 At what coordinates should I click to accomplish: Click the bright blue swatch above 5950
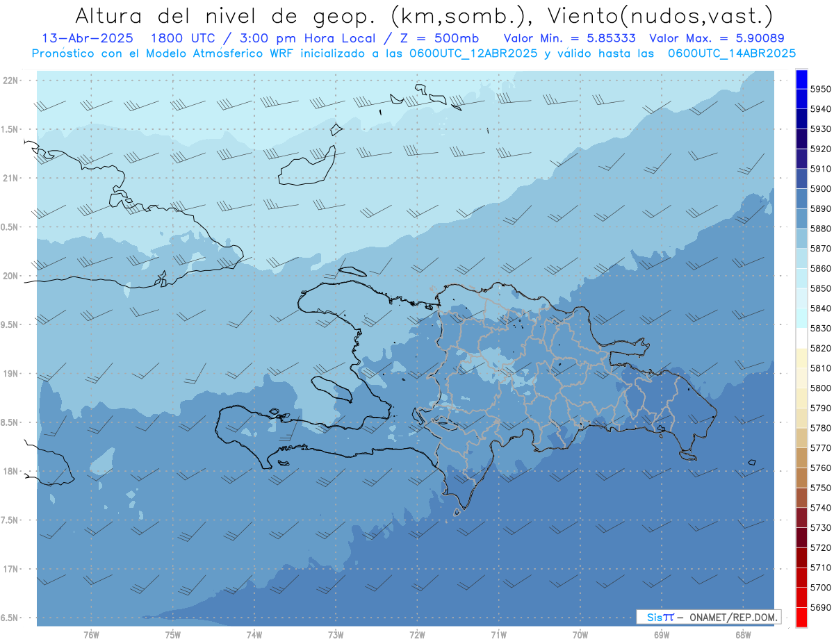click(x=801, y=79)
